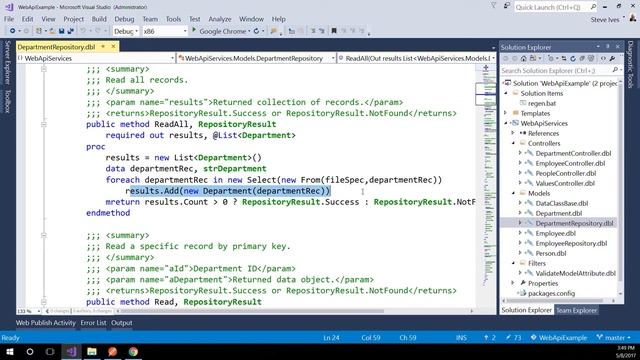640x360 pixels.
Task: Open the File menu
Action: point(9,19)
